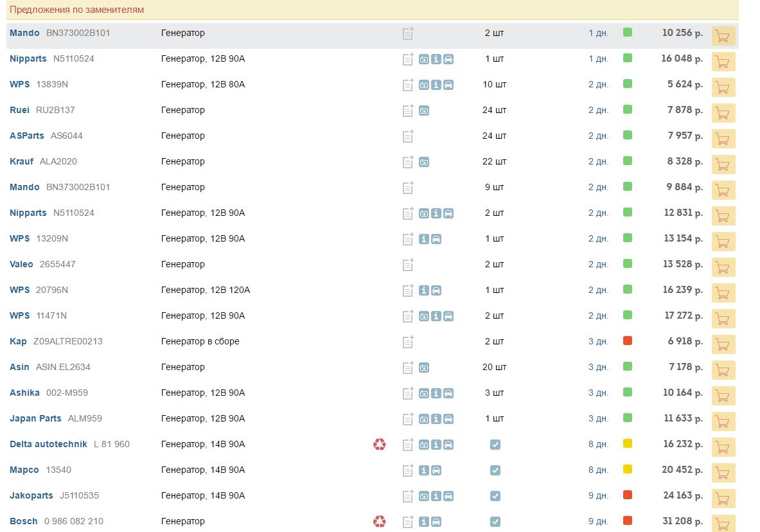Open the Mapco brand link

[24, 470]
